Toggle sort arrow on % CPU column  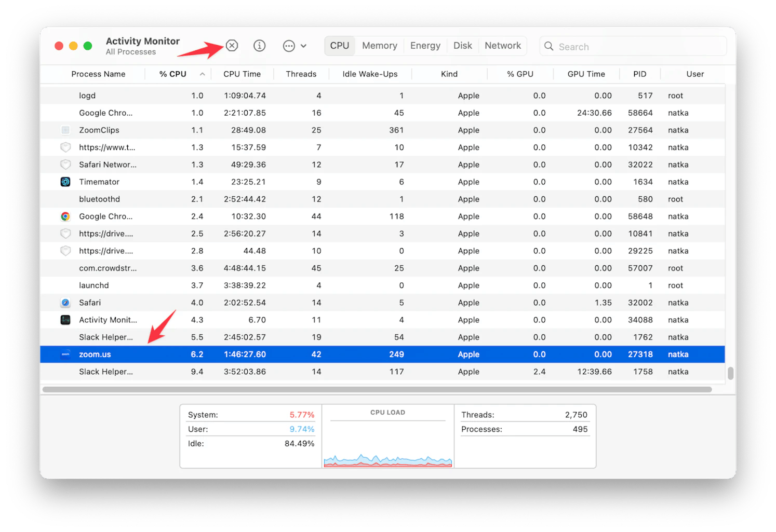pyautogui.click(x=202, y=74)
